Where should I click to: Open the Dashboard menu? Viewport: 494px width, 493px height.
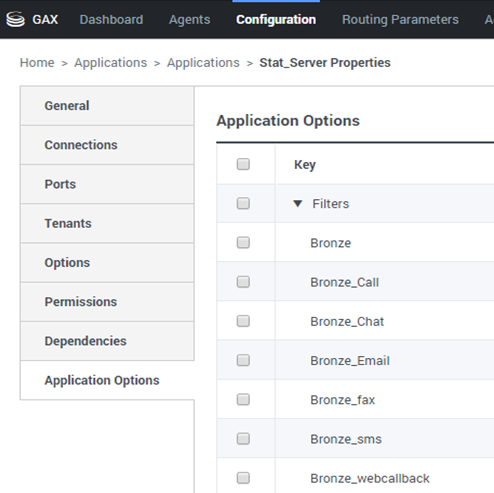[111, 20]
